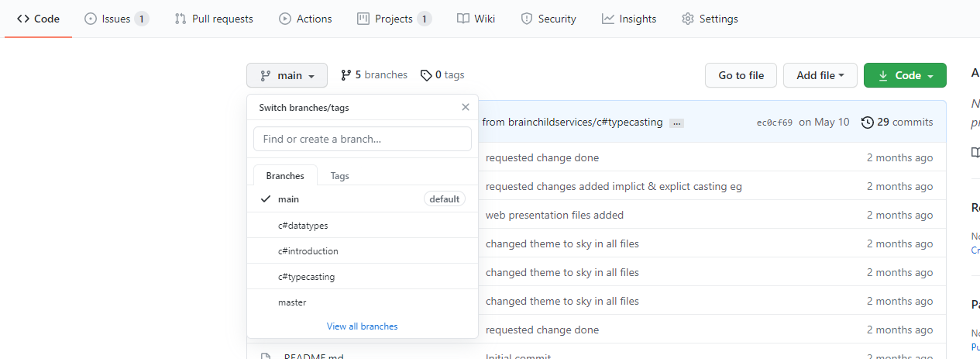Click the Pull requests merge icon
The width and height of the screenshot is (980, 359).
pos(181,19)
